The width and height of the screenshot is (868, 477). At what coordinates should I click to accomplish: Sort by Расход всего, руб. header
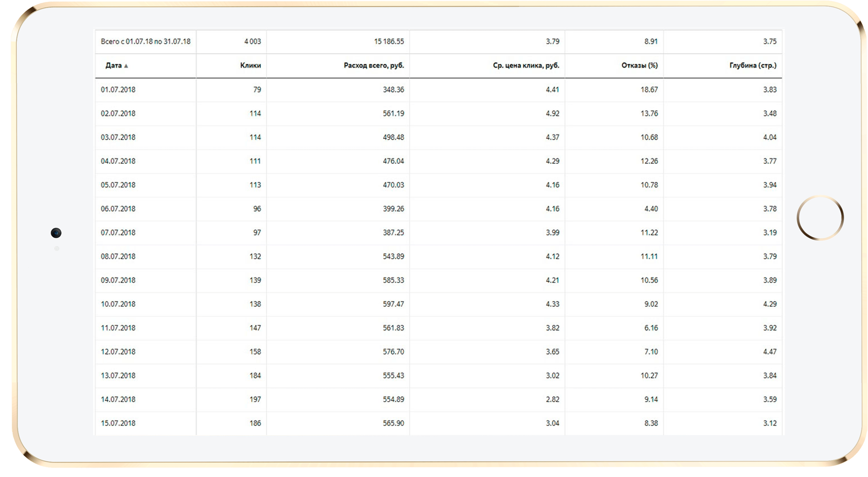click(x=374, y=65)
